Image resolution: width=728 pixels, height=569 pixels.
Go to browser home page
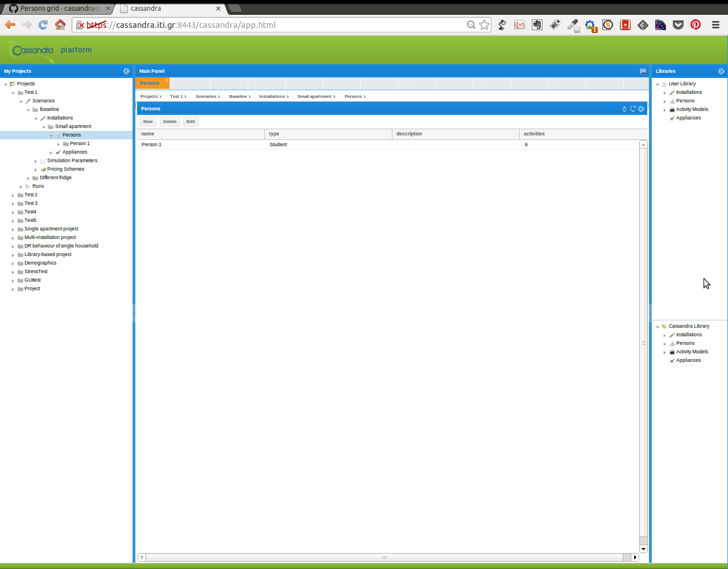coord(60,24)
